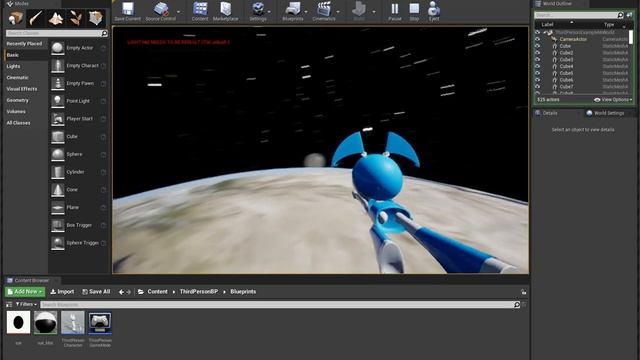
Task: Select Player Start in placement list
Action: pos(78,119)
